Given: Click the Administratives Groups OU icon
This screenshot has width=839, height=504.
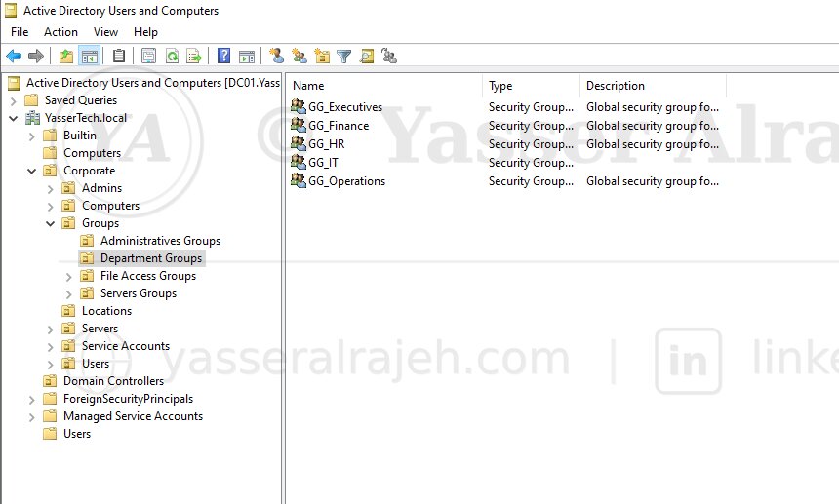Looking at the screenshot, I should tap(87, 241).
